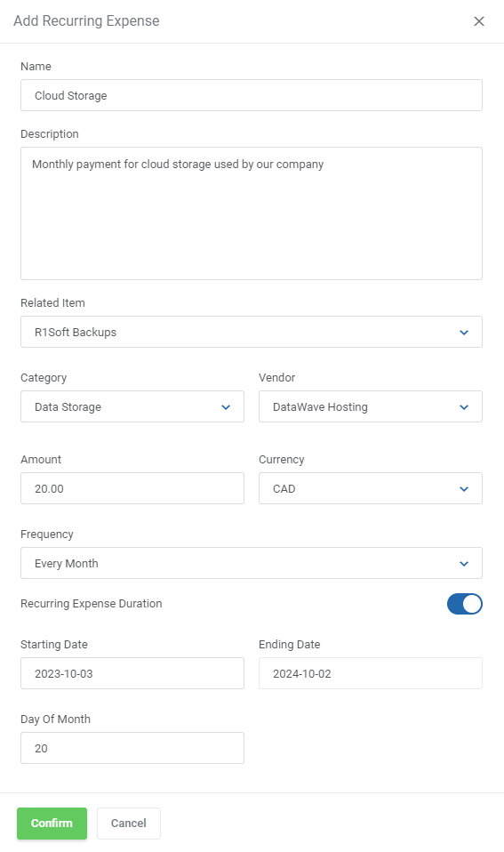Open the Vendor dropdown showing DataWave Hosting
504x852 pixels.
pos(371,406)
